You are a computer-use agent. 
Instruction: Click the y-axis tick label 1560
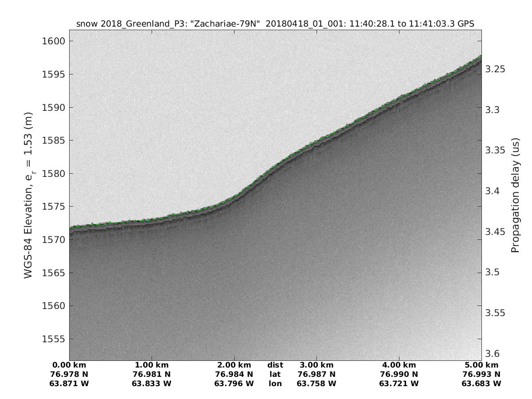click(x=53, y=306)
